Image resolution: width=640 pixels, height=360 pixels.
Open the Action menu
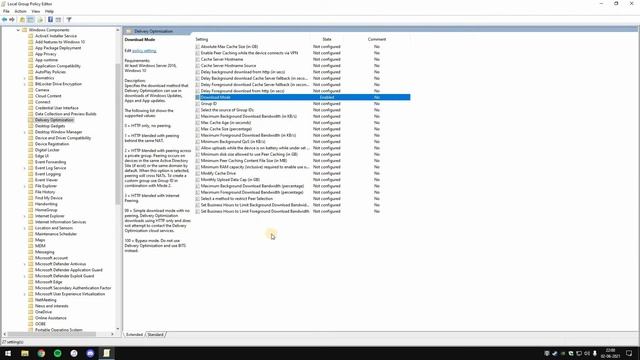[20, 11]
